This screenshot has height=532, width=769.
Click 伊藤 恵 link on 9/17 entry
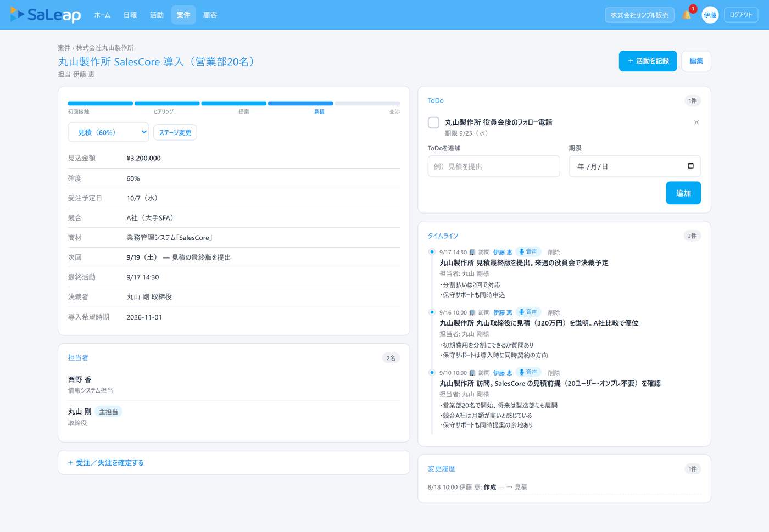coord(503,252)
